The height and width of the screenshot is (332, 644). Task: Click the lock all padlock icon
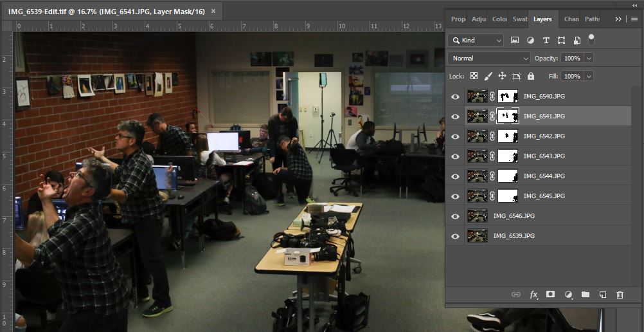click(x=530, y=76)
